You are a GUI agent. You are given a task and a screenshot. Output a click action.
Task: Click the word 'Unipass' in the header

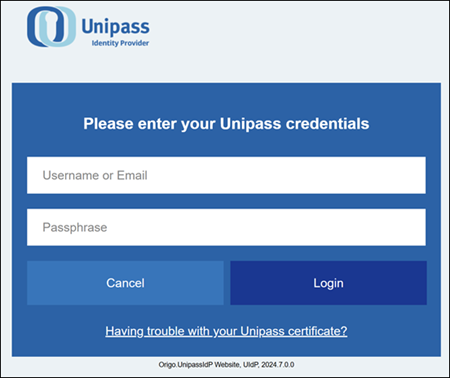[116, 26]
